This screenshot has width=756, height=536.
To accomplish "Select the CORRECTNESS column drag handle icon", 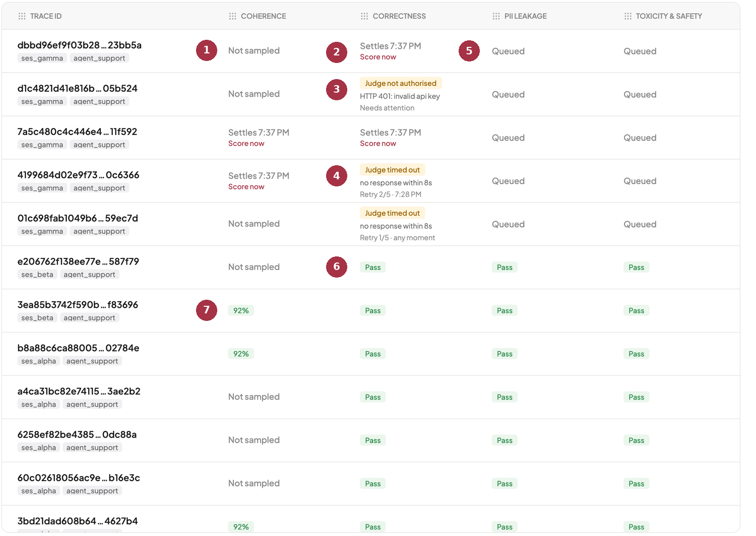I will click(x=364, y=16).
